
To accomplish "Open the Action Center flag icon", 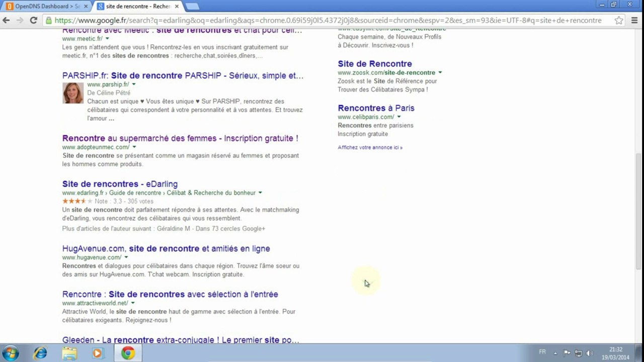I will click(567, 353).
